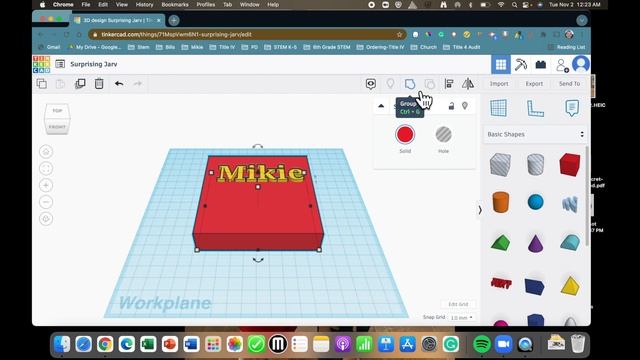The image size is (640, 360).
Task: Toggle shape visibility lightbulb in inspector
Action: 464,106
